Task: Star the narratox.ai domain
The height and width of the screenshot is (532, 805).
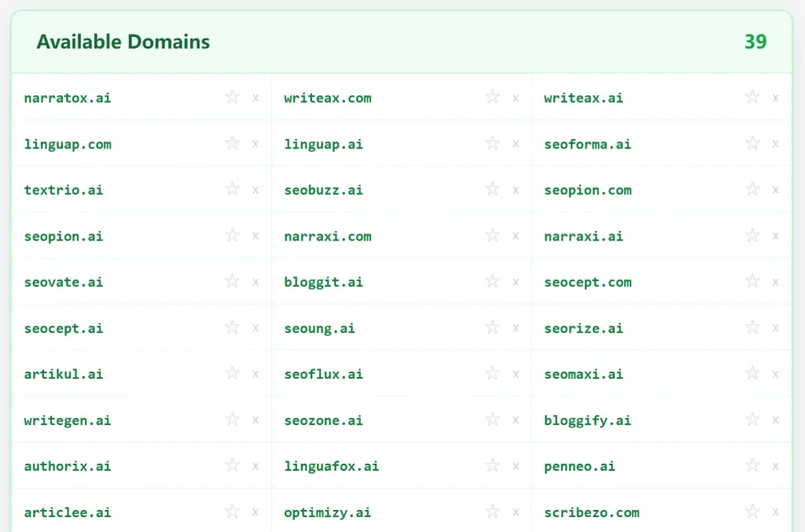Action: tap(232, 97)
